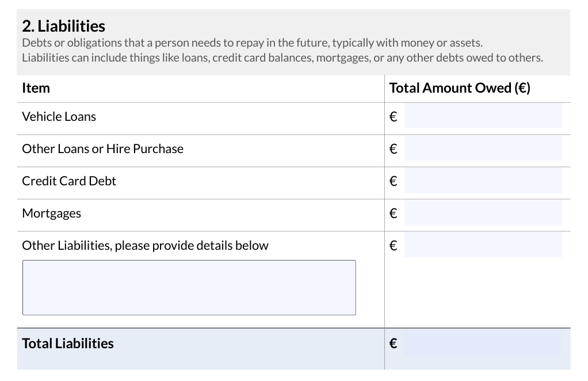This screenshot has width=588, height=381.
Task: Click the "Total Amount Owed (€)" column header
Action: click(460, 88)
